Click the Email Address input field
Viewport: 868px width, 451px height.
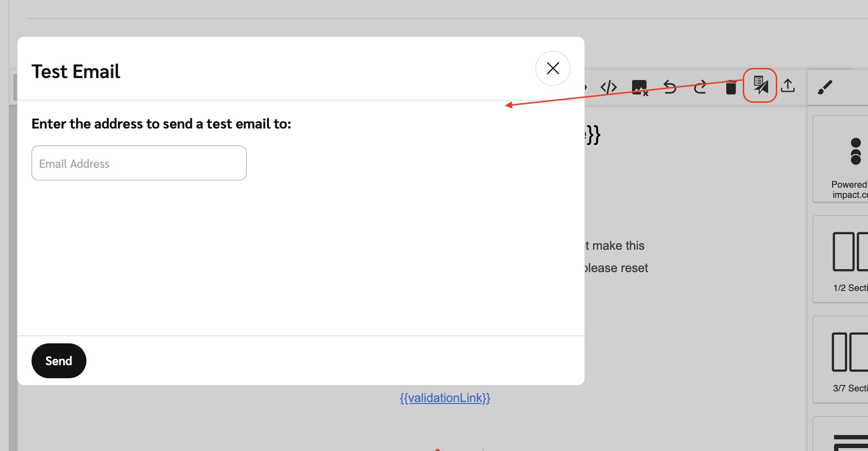coord(139,163)
